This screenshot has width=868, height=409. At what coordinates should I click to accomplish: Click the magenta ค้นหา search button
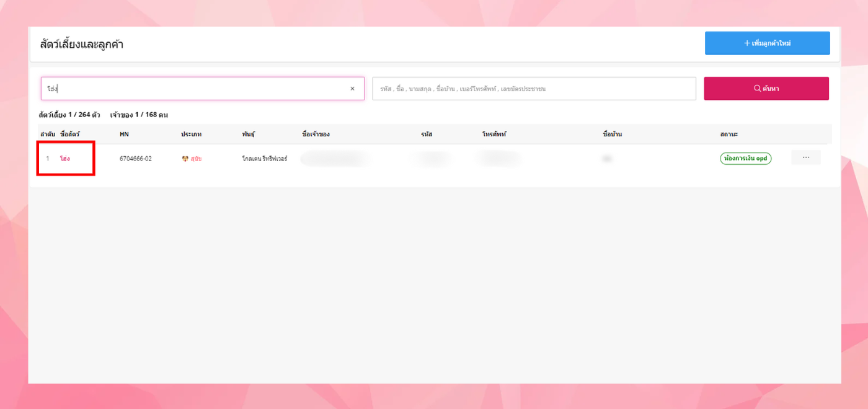[766, 89]
